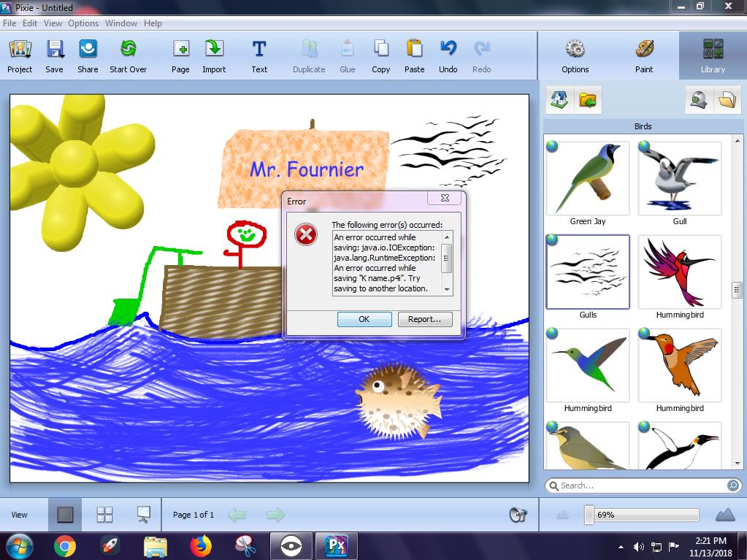
Task: Go to the previous page arrow
Action: (237, 515)
